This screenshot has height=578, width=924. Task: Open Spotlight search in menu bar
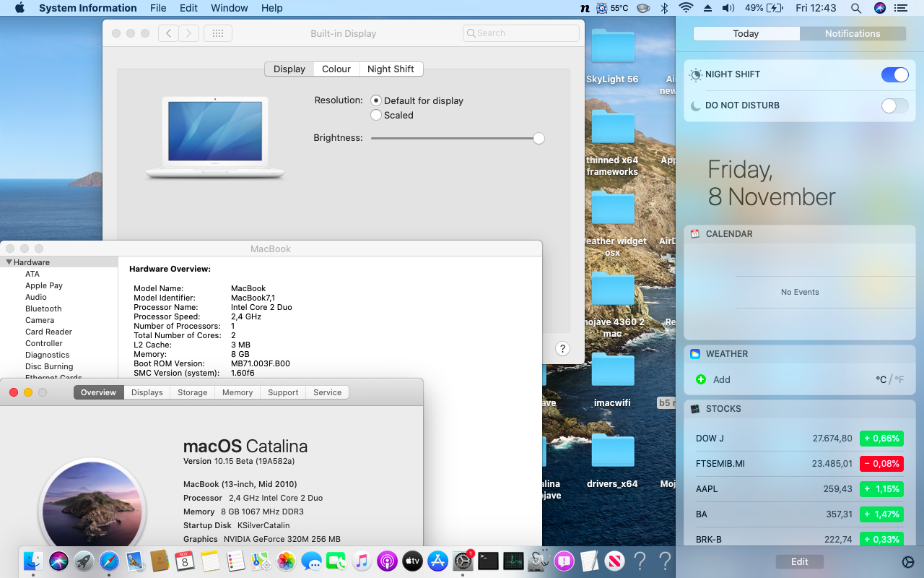(856, 8)
